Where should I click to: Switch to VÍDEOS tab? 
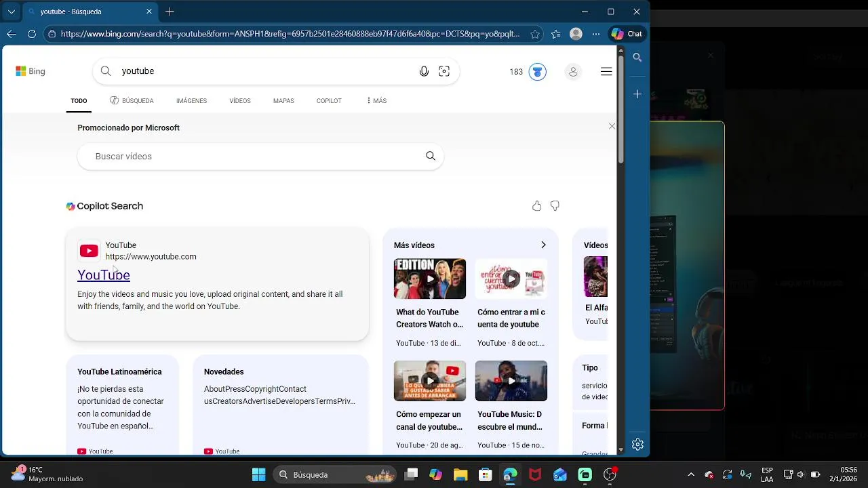240,100
